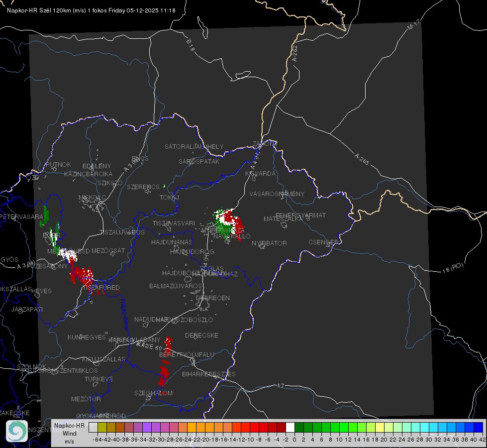This screenshot has width=487, height=448.
Task: Click the HEVES label
Action: point(42,291)
